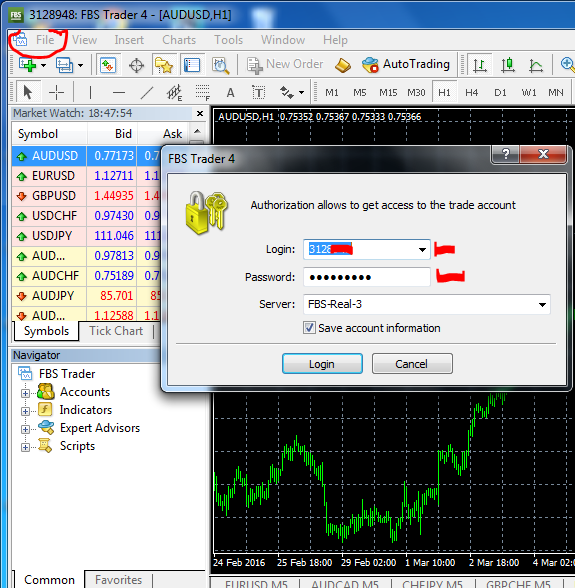This screenshot has width=575, height=588.
Task: Select the Equidistant Channel tool
Action: pyautogui.click(x=174, y=92)
